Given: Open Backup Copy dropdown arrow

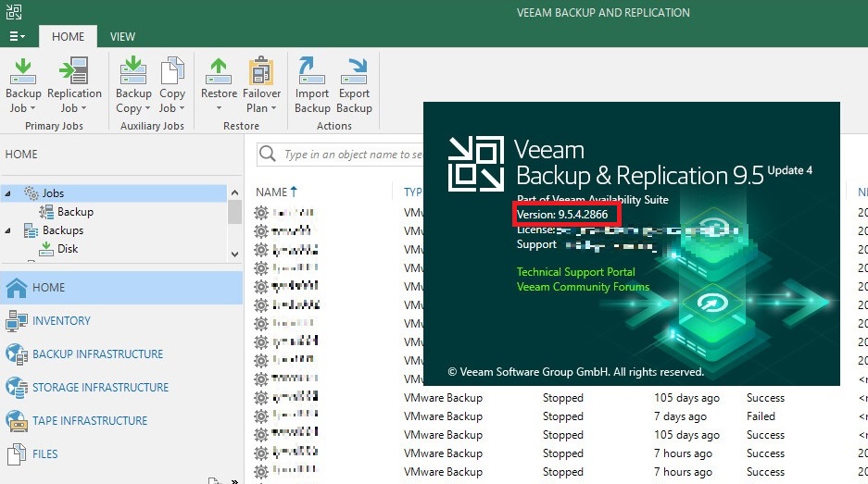Looking at the screenshot, I should pos(148,108).
